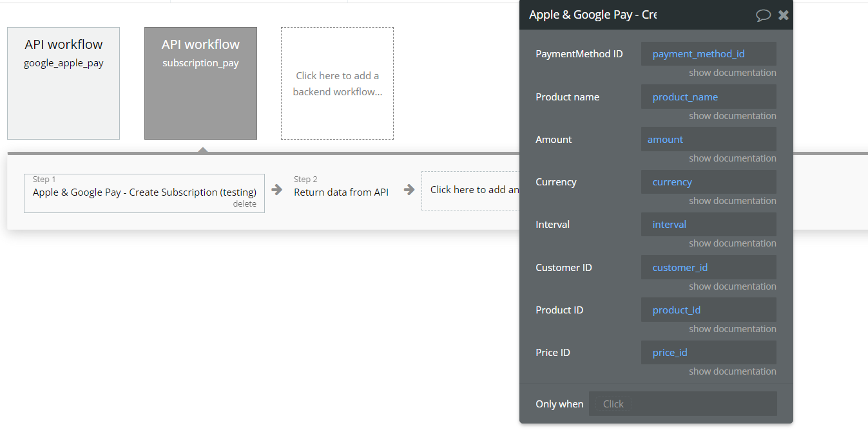Show documentation for PaymentMethod ID

(733, 73)
